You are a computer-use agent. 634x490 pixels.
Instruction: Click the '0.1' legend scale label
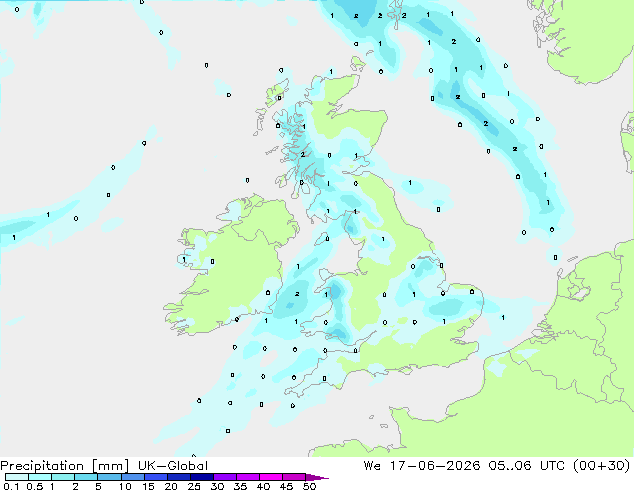[x=11, y=486]
